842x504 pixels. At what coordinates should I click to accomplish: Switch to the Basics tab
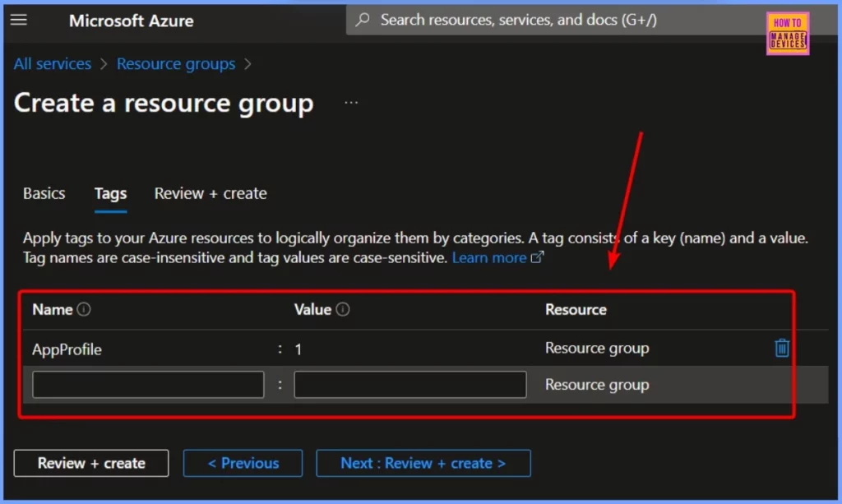click(44, 193)
